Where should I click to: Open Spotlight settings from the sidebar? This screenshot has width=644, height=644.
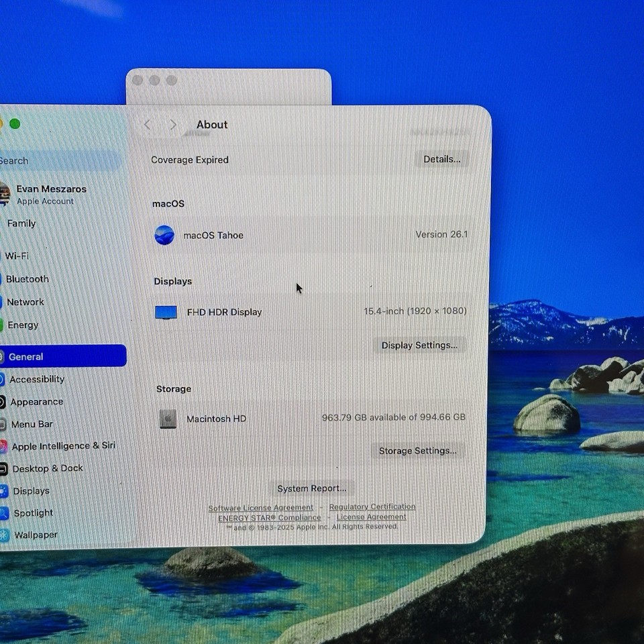click(x=31, y=513)
